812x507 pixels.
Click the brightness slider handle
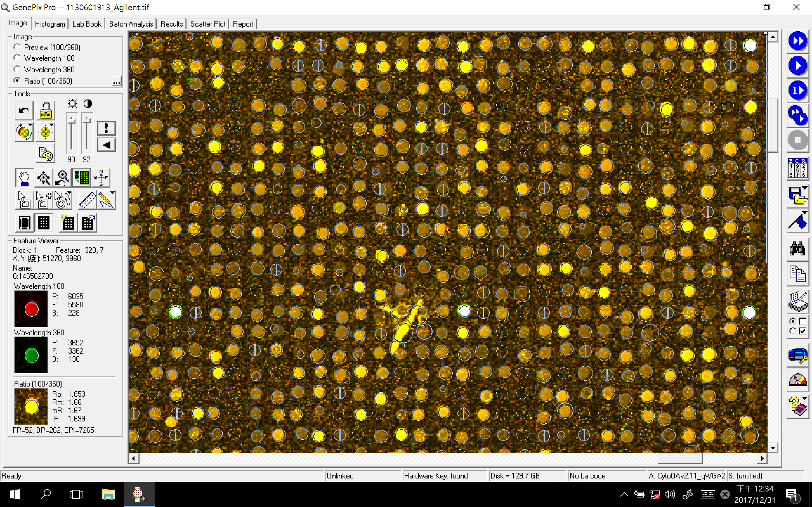point(71,121)
